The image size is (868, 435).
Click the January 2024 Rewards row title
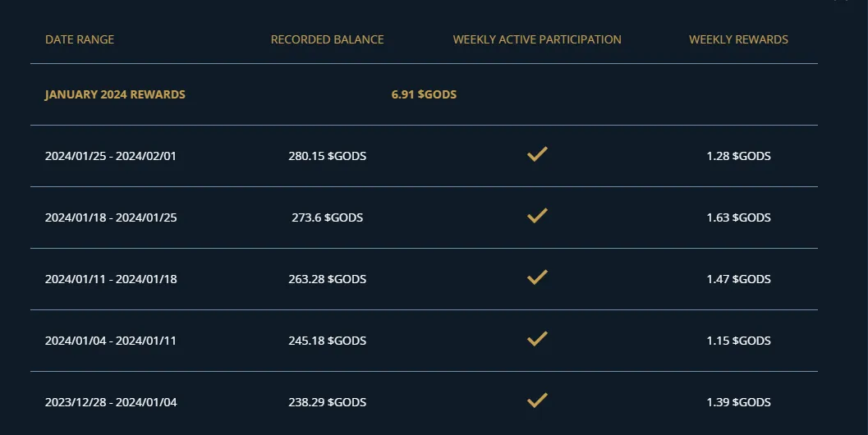coord(115,94)
